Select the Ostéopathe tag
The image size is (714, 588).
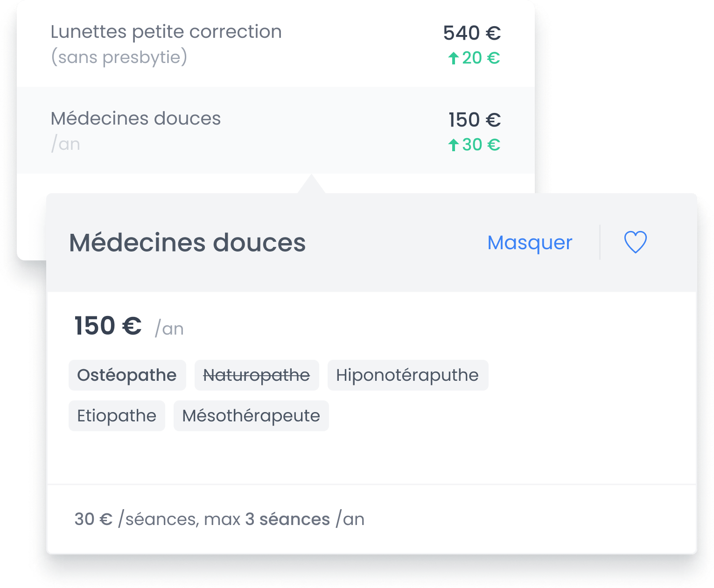127,375
